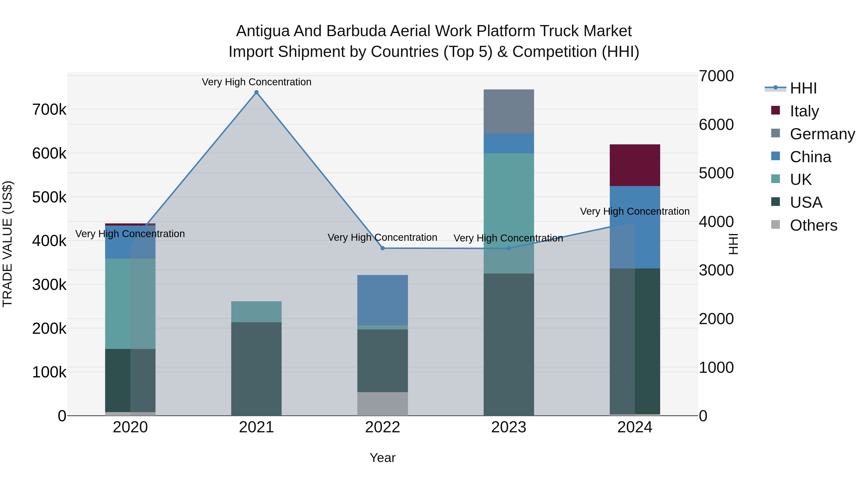Toggle the HHI legend entry

[x=791, y=88]
